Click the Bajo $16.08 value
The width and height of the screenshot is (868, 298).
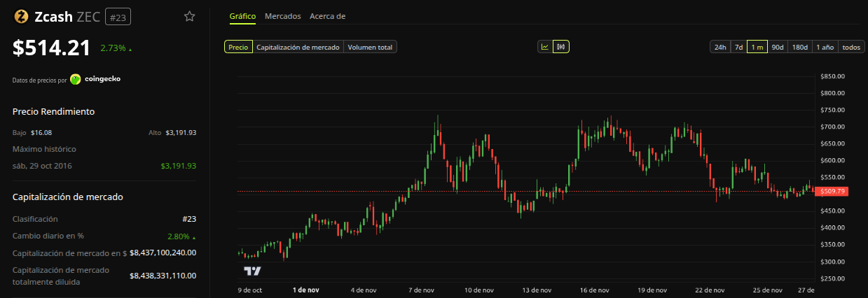coord(41,132)
